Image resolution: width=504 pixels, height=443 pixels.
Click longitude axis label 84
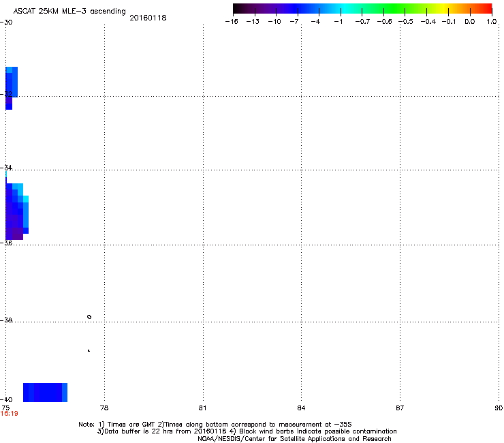[301, 408]
